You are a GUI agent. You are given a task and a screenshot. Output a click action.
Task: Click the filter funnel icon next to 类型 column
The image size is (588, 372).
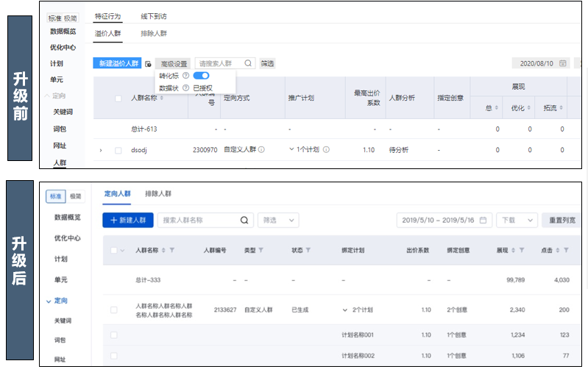click(261, 251)
